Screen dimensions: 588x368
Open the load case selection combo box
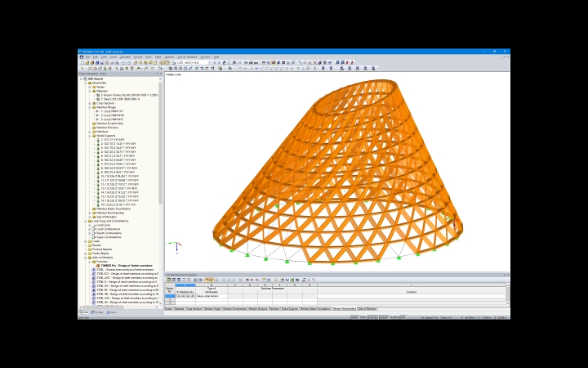[193, 63]
